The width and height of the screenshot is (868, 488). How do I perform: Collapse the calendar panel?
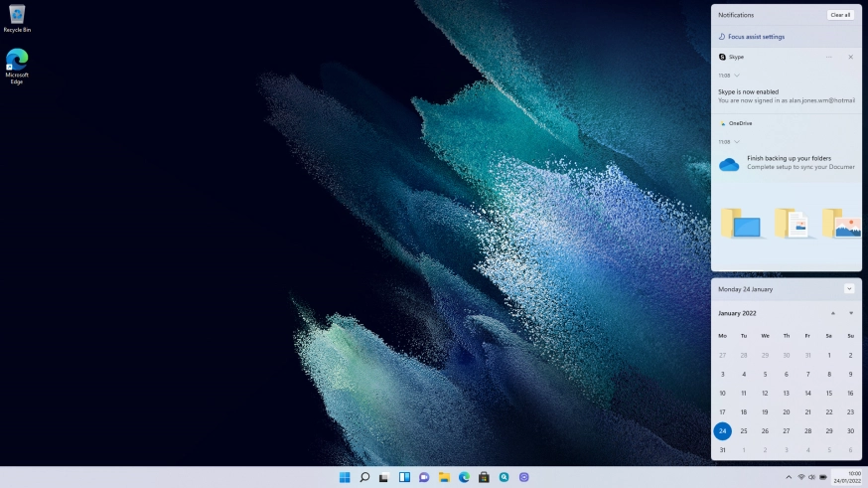[849, 289]
